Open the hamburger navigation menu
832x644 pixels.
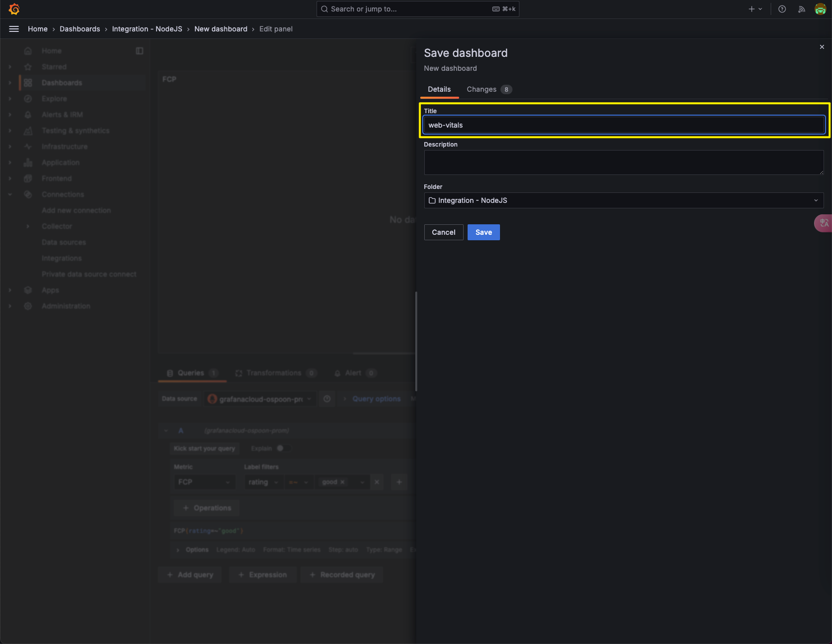click(14, 29)
